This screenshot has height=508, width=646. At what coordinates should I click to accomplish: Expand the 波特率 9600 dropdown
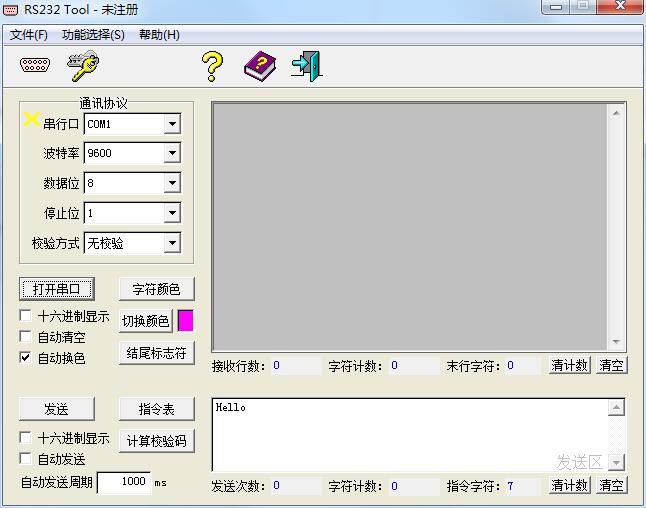point(172,153)
